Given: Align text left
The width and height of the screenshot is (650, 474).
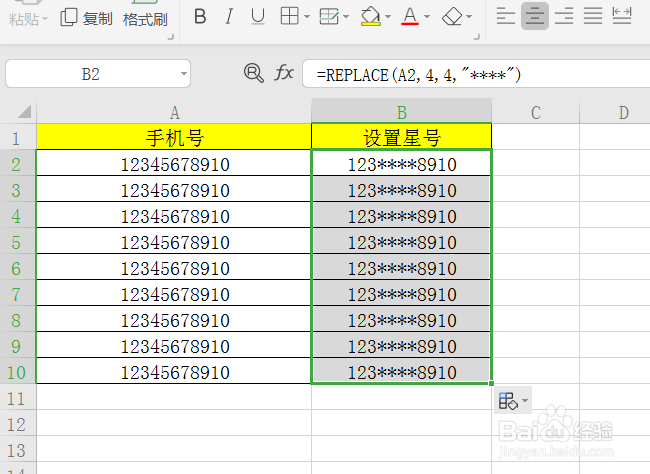Looking at the screenshot, I should coord(505,16).
